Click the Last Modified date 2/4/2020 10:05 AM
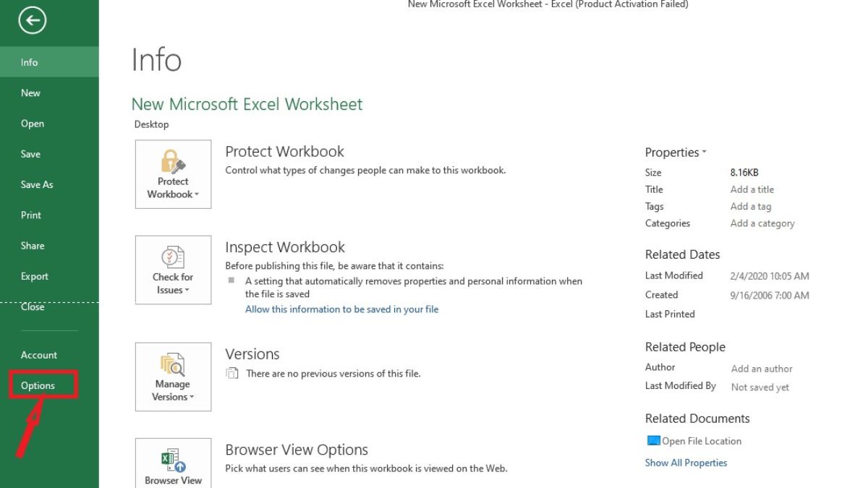The image size is (868, 488). [x=770, y=276]
